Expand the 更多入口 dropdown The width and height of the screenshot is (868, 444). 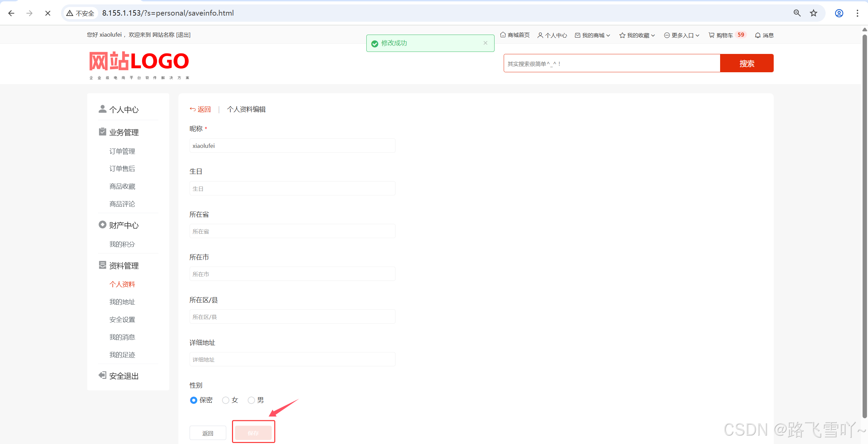[682, 35]
